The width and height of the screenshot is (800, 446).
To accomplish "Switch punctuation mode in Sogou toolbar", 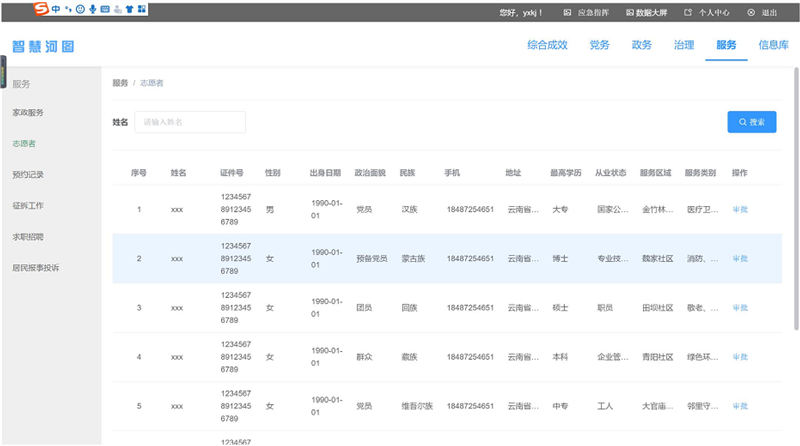I will (68, 9).
